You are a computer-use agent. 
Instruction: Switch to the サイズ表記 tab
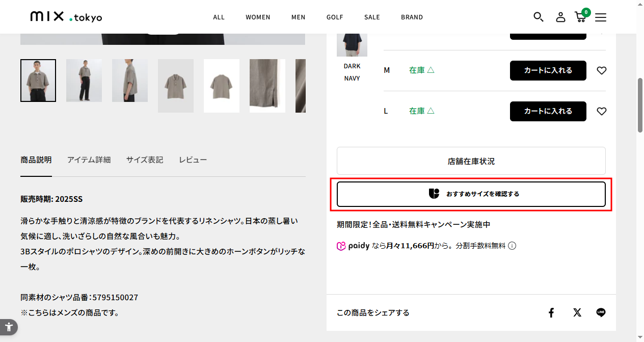coord(145,160)
